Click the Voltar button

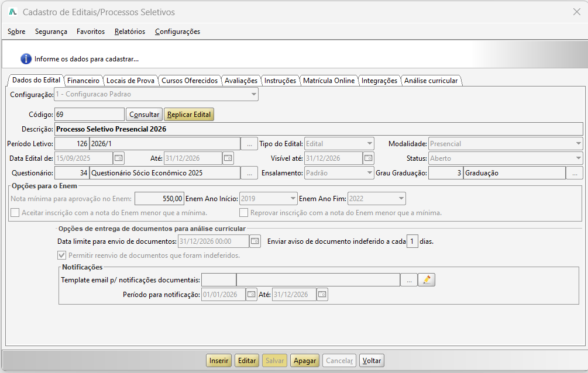pos(372,361)
